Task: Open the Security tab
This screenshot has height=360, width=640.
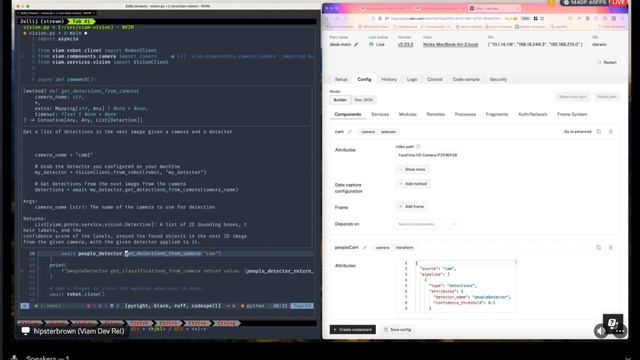Action: [498, 79]
